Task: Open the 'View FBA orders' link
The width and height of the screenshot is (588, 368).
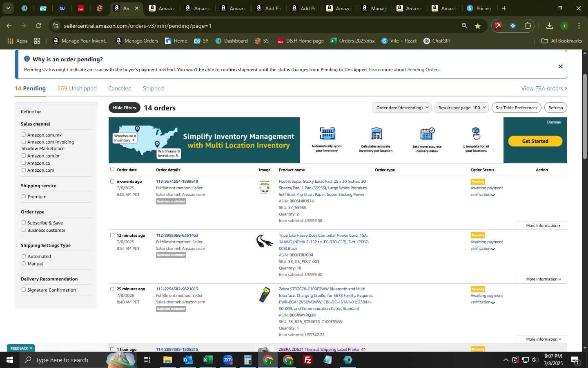Action: [x=544, y=88]
